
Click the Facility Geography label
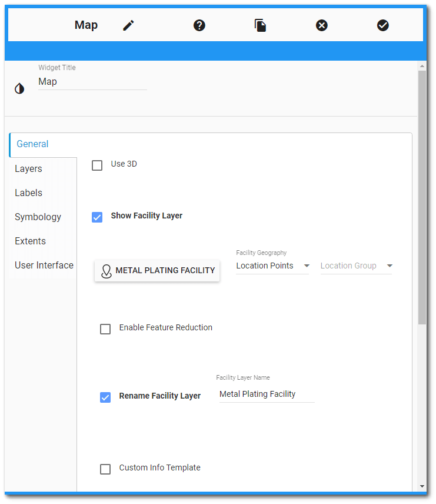tap(261, 253)
